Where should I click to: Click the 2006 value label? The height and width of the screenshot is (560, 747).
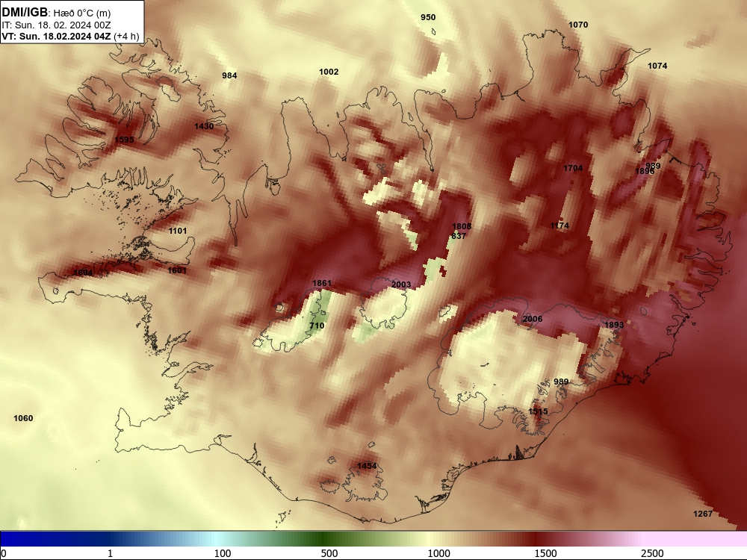coord(533,319)
